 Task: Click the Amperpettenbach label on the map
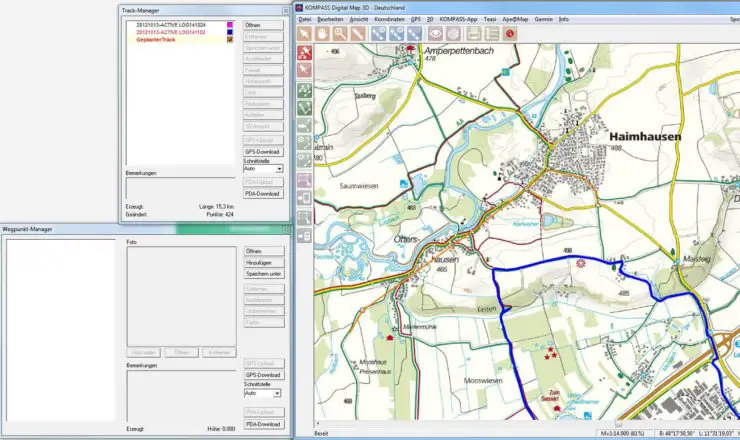(x=459, y=51)
